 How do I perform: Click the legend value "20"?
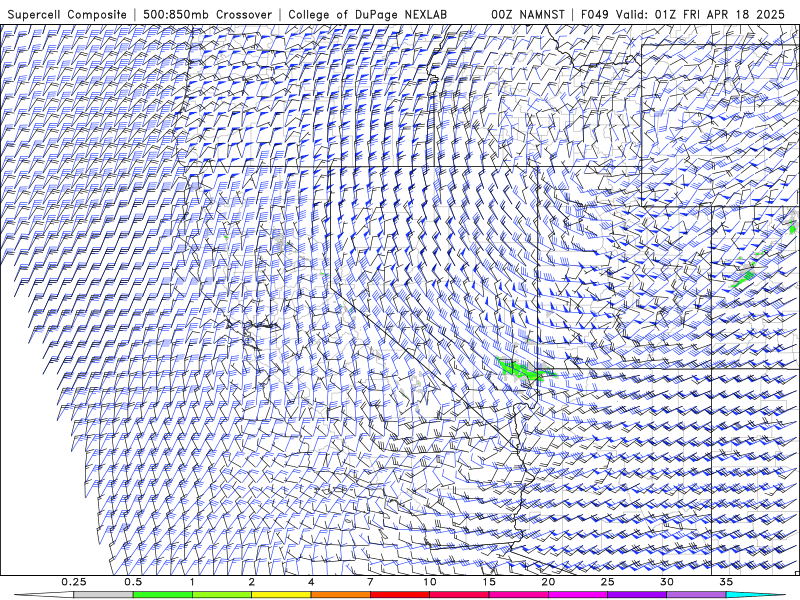548,582
